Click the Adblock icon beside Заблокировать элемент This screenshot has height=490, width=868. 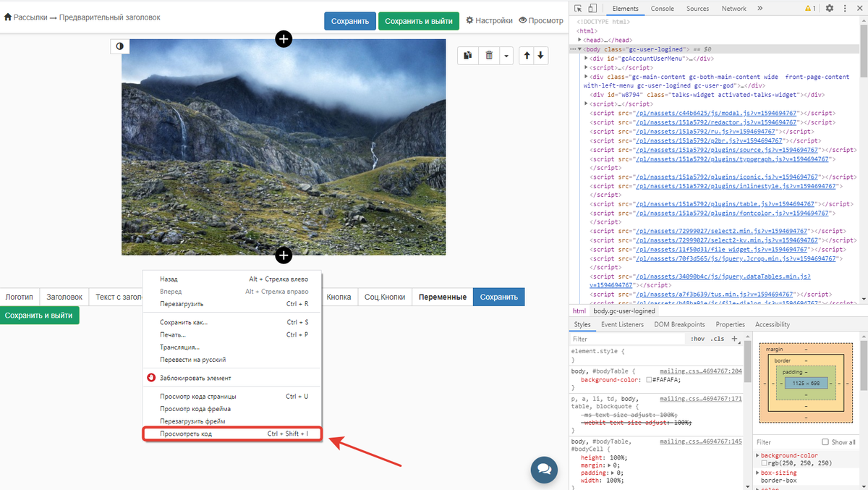click(151, 378)
